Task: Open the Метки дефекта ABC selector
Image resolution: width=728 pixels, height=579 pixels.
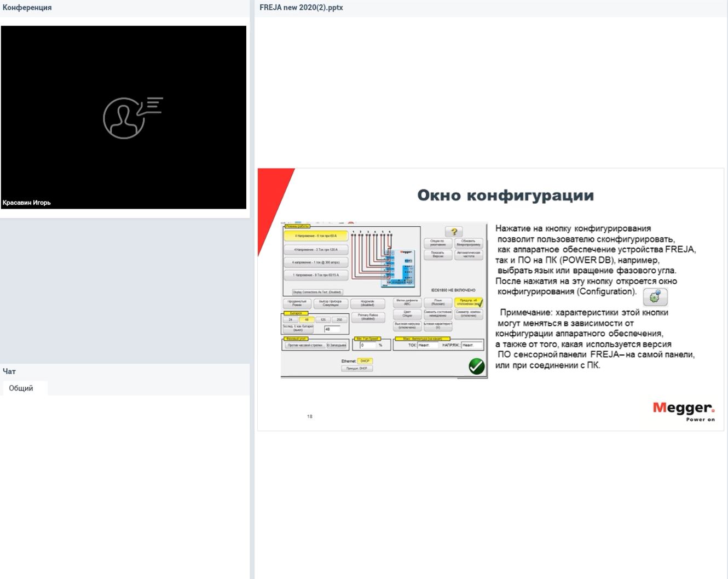Action: coord(407,302)
